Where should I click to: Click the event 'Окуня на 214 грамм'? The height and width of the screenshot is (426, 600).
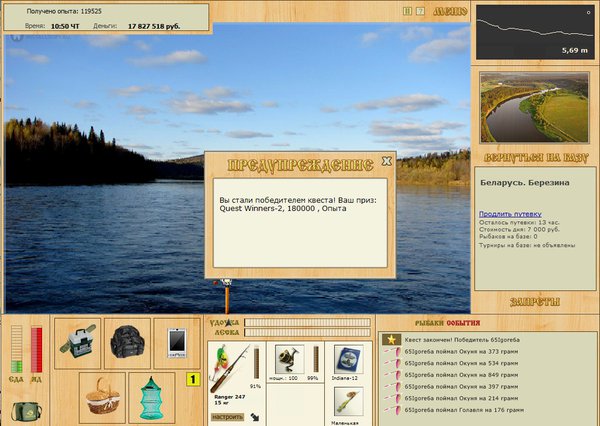pyautogui.click(x=461, y=398)
